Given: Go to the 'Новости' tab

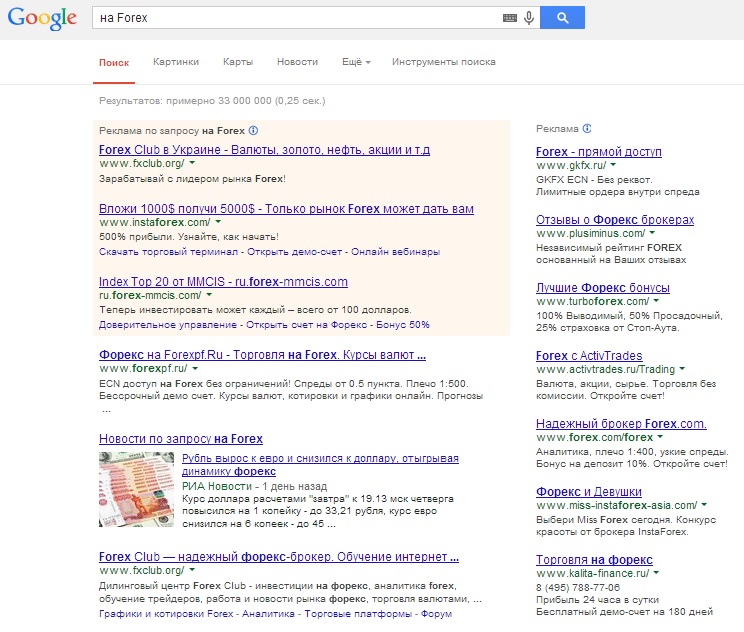Looking at the screenshot, I should click(x=298, y=62).
